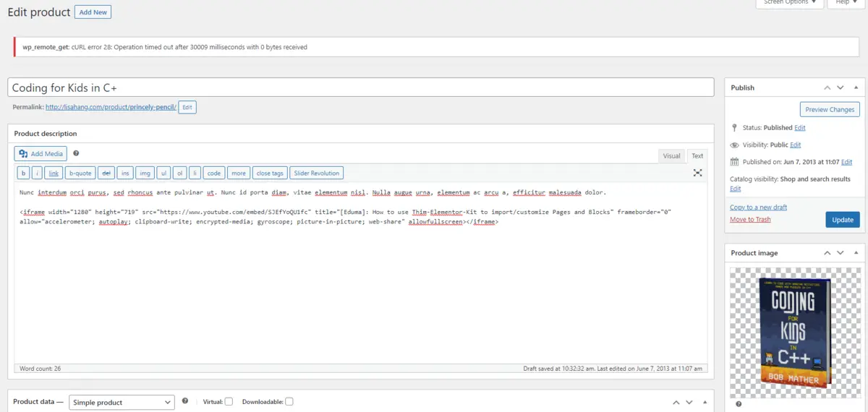
Task: Click the status pin icon in Publish
Action: [x=735, y=128]
